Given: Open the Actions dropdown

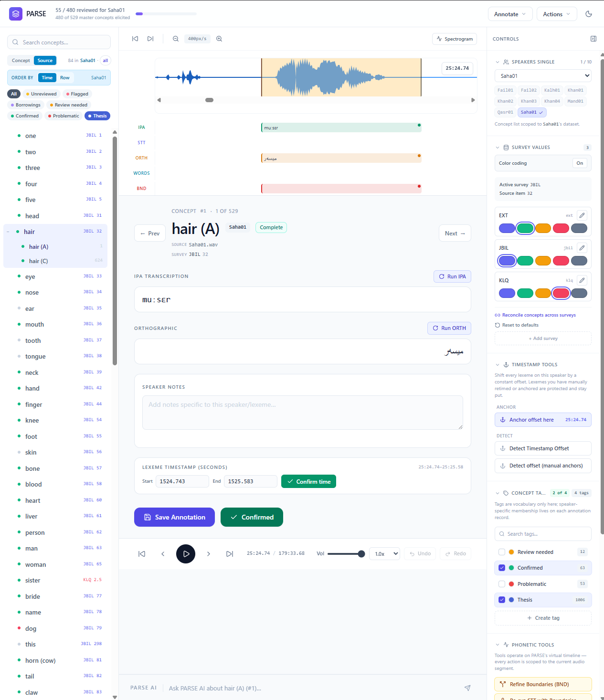Looking at the screenshot, I should 557,14.
